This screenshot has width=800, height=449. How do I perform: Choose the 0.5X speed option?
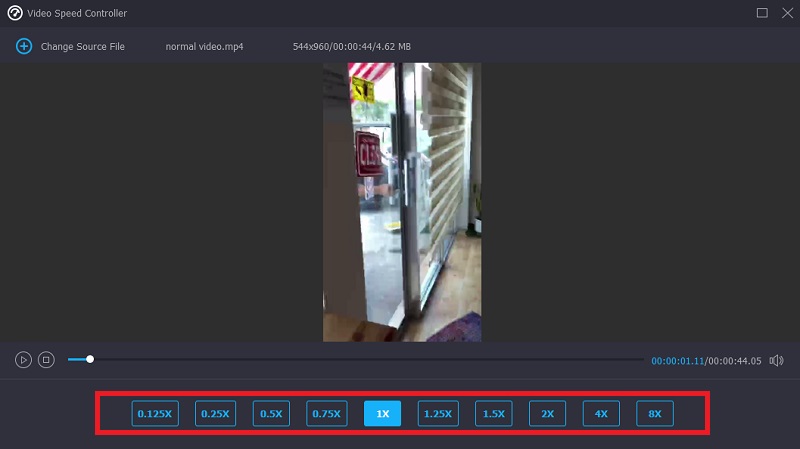pos(270,414)
